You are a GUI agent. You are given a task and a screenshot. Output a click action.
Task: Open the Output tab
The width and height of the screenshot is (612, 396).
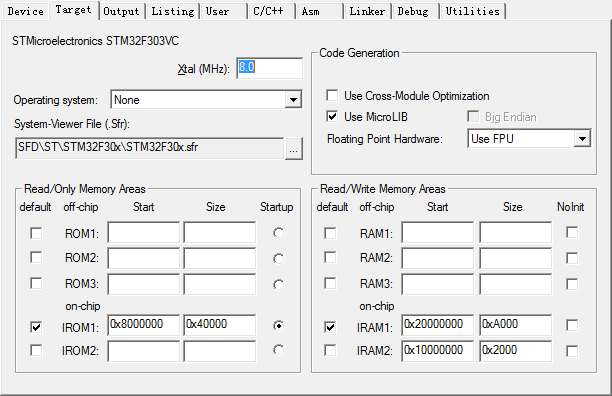coord(121,11)
